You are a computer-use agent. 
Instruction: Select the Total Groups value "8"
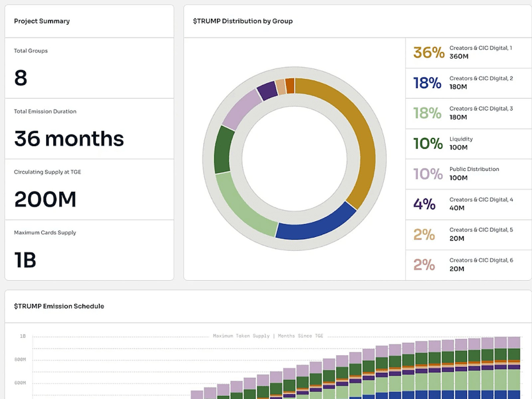point(21,78)
